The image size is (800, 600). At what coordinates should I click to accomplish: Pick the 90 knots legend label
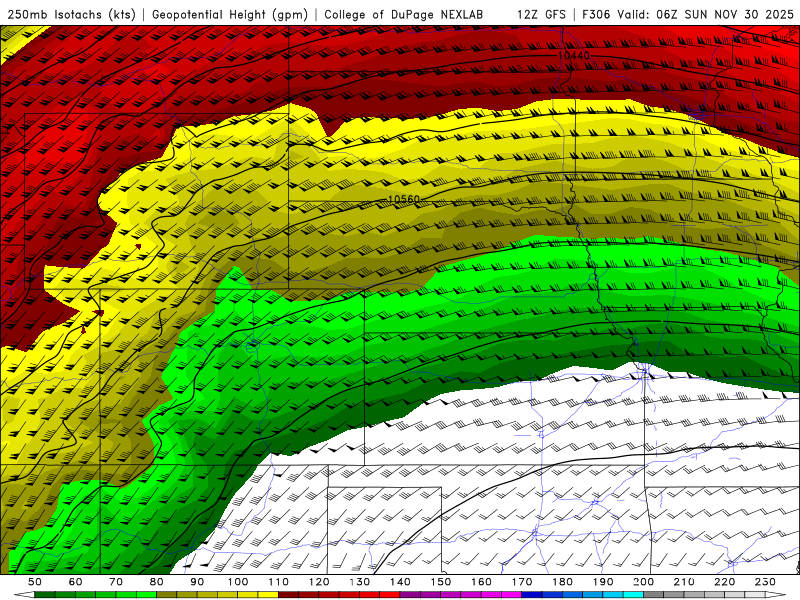[x=197, y=582]
